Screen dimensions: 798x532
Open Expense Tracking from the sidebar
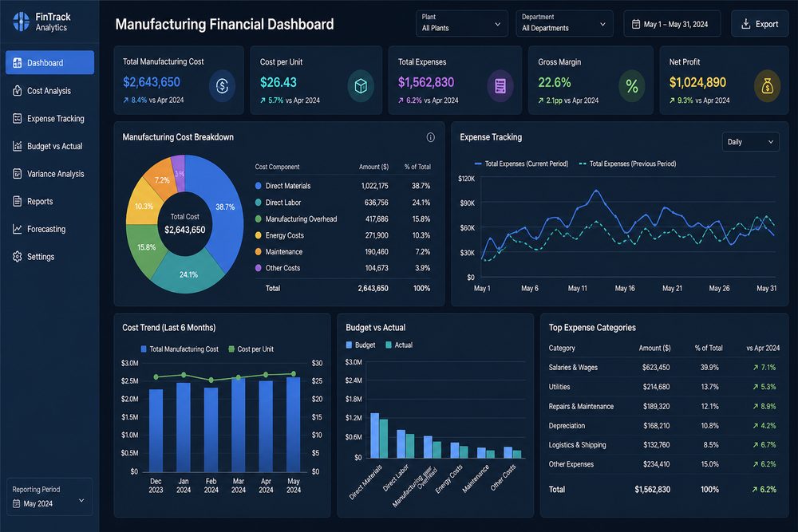tap(49, 119)
